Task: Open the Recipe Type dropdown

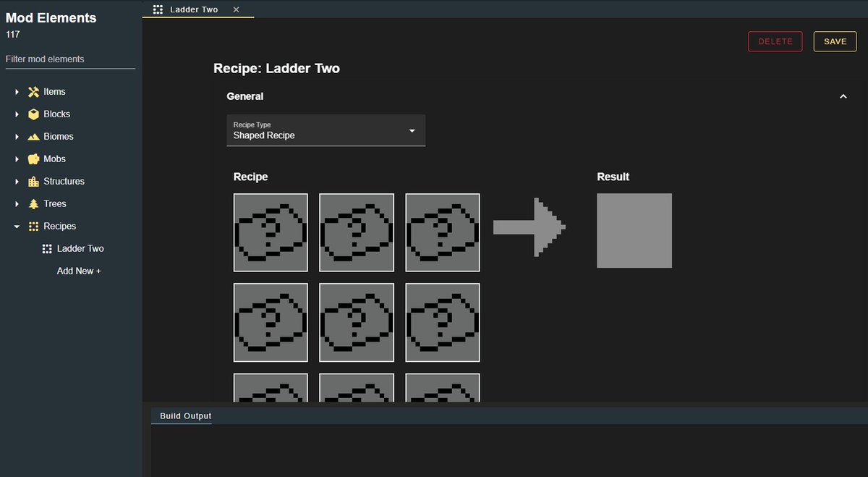Action: coord(326,130)
